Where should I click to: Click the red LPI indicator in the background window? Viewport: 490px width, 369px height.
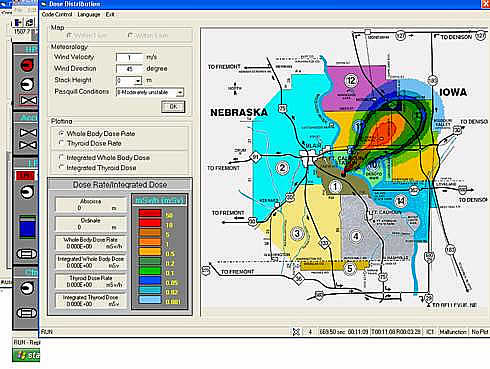coord(25,175)
